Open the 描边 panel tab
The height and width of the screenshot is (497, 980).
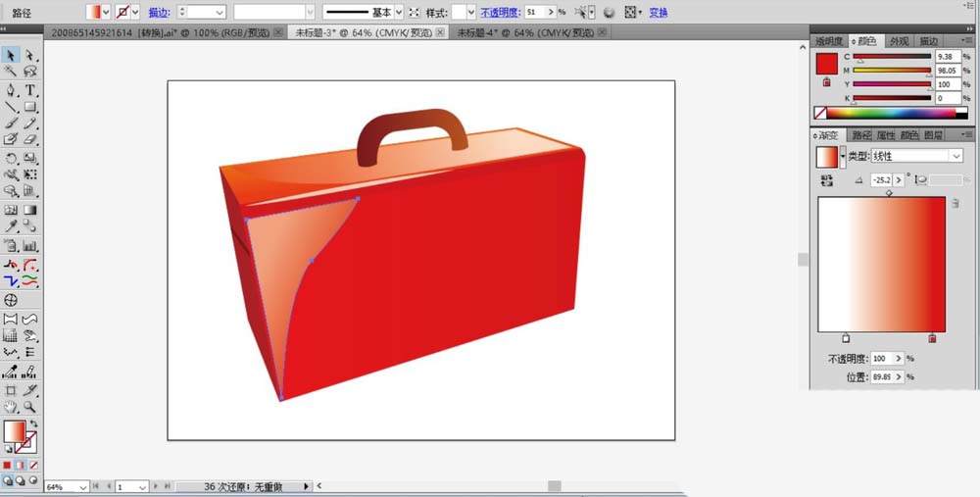[x=928, y=41]
